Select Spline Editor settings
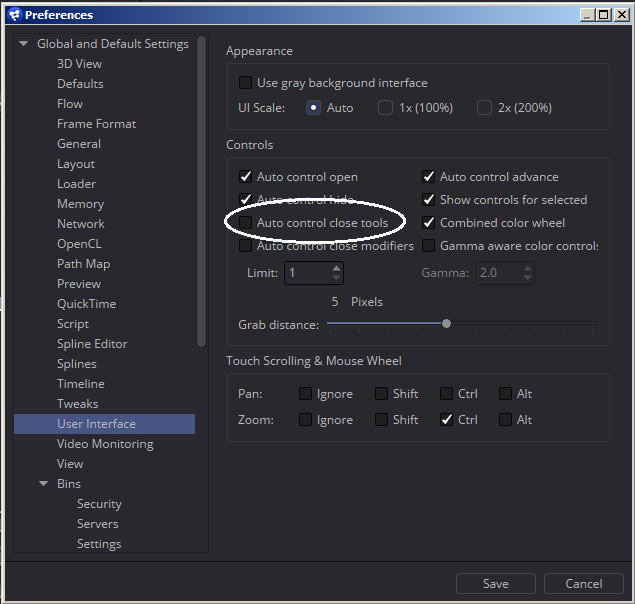 click(x=92, y=344)
